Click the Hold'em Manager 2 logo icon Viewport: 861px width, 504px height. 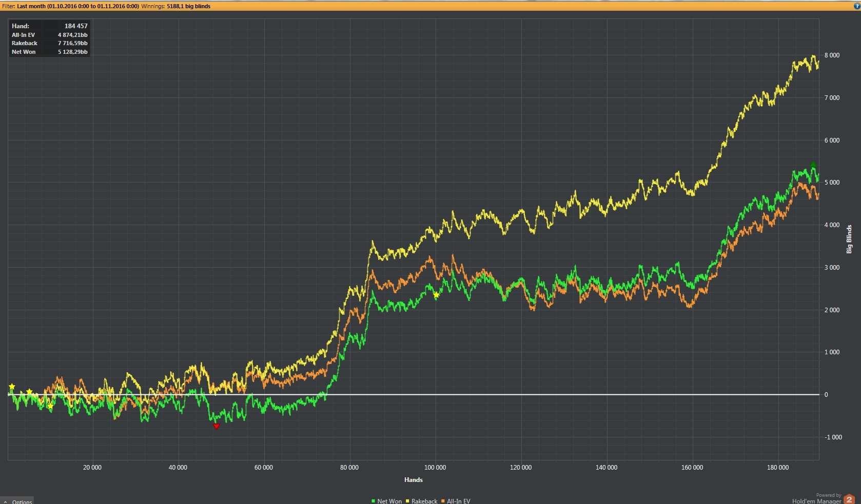click(x=849, y=499)
